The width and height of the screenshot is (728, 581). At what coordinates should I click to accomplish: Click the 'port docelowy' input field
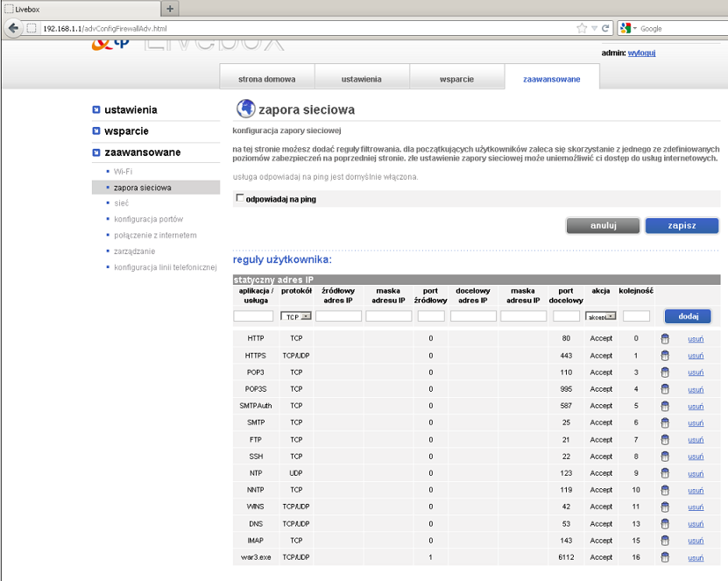pos(566,316)
